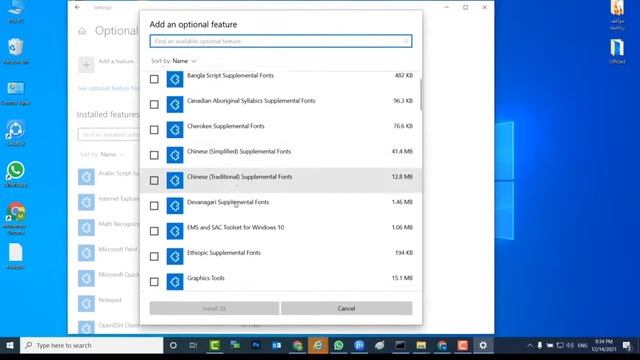Click the plus Add a feature button in Settings
The image size is (640, 360).
86,64
